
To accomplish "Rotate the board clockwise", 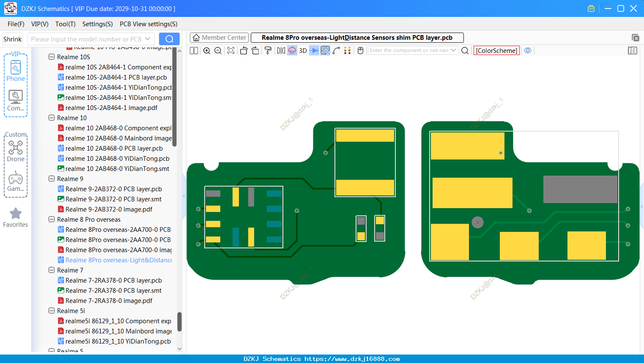I will coord(255,50).
